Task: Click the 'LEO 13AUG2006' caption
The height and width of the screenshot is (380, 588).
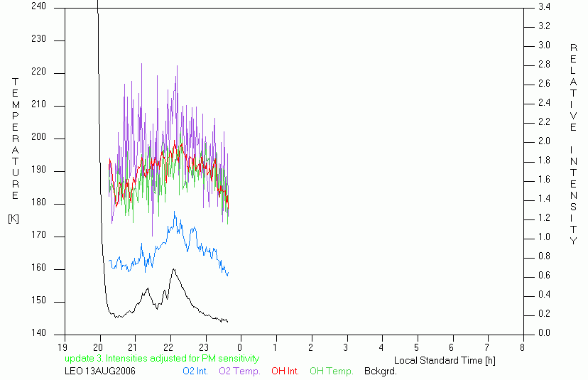Action: coord(100,371)
